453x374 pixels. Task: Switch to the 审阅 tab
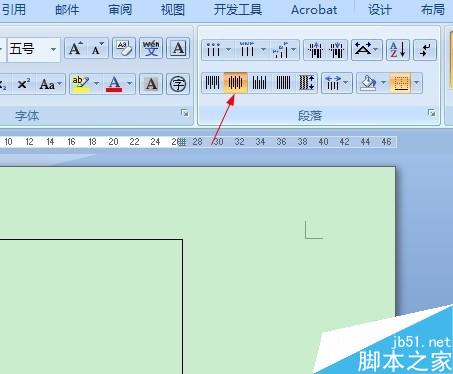point(120,10)
